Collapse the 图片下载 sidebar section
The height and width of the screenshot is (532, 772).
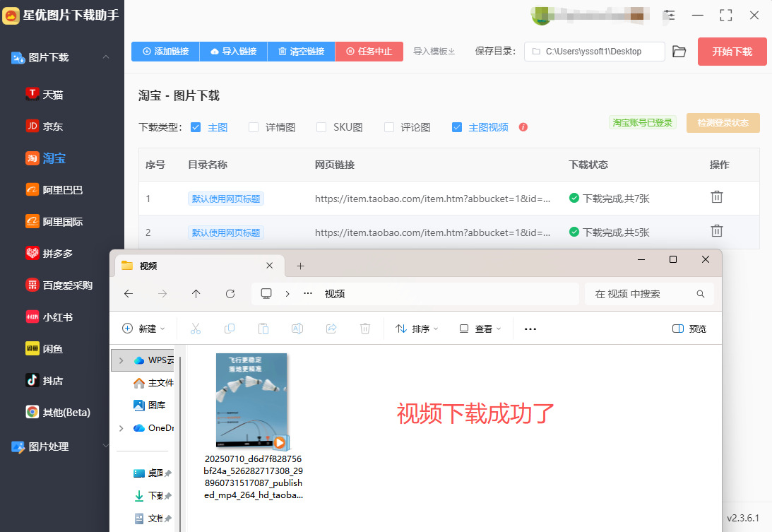[106, 57]
